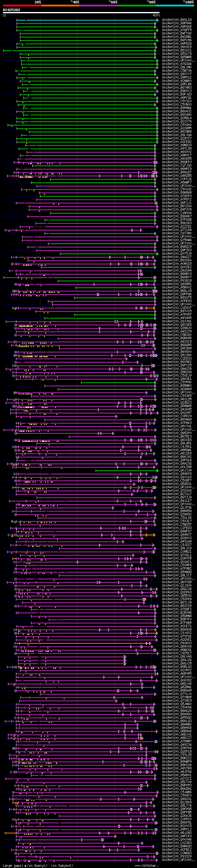The height and width of the screenshot is (868, 197).
Task: Click the UniRef100_P40603 label
Action: [x=177, y=643]
